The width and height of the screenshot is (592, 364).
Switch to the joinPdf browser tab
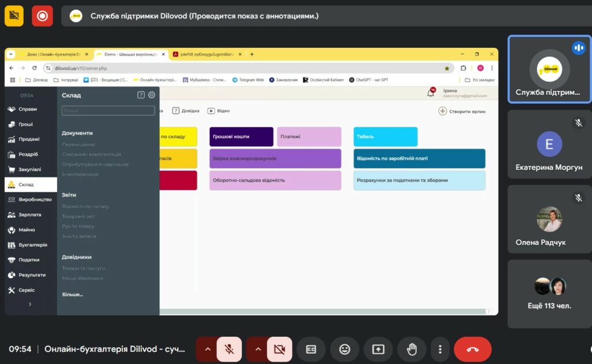coord(207,54)
